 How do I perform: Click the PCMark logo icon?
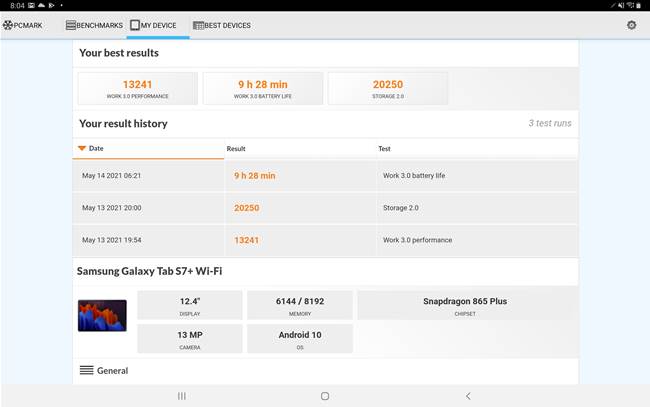point(7,25)
